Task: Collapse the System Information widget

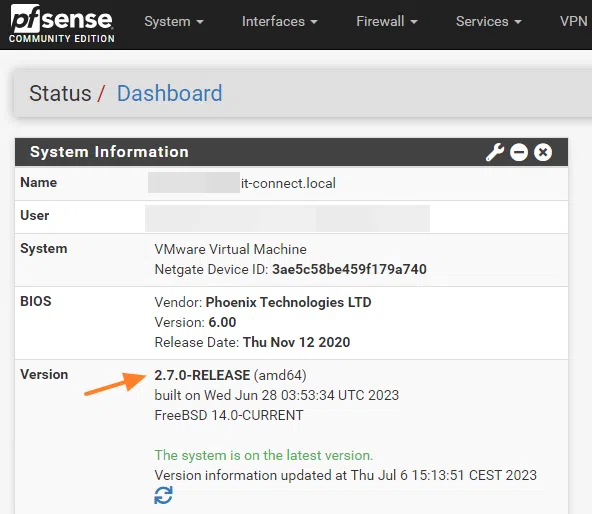Action: click(x=519, y=152)
